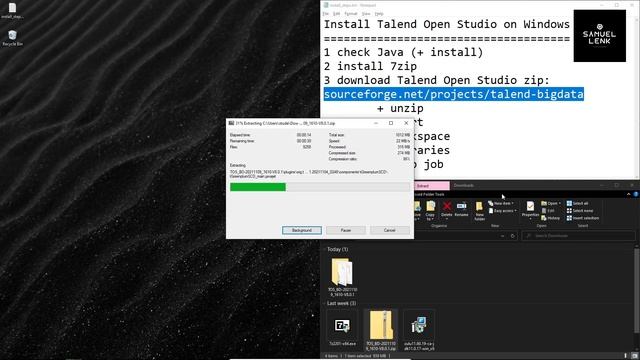Image resolution: width=640 pixels, height=360 pixels.
Task: Switch Explorer to large icons view button
Action: coord(635,356)
